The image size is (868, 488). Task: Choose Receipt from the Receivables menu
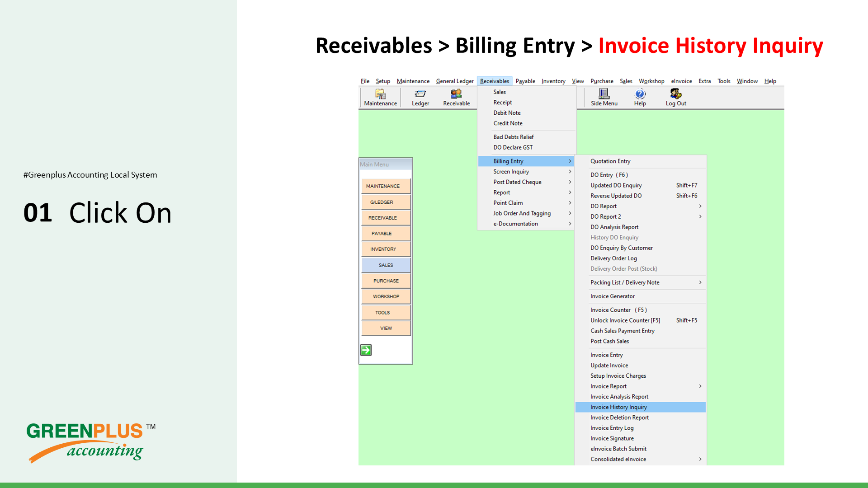coord(526,103)
